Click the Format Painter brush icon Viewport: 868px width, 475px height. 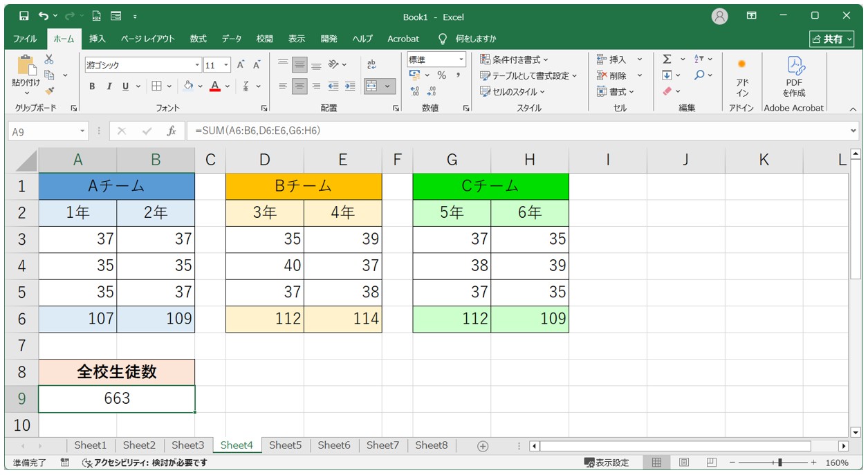point(49,91)
